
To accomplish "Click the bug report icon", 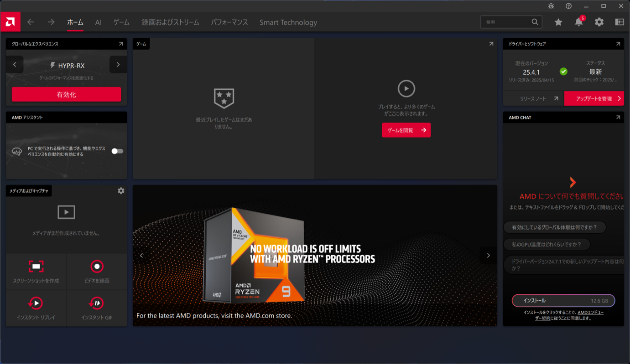I will click(551, 6).
